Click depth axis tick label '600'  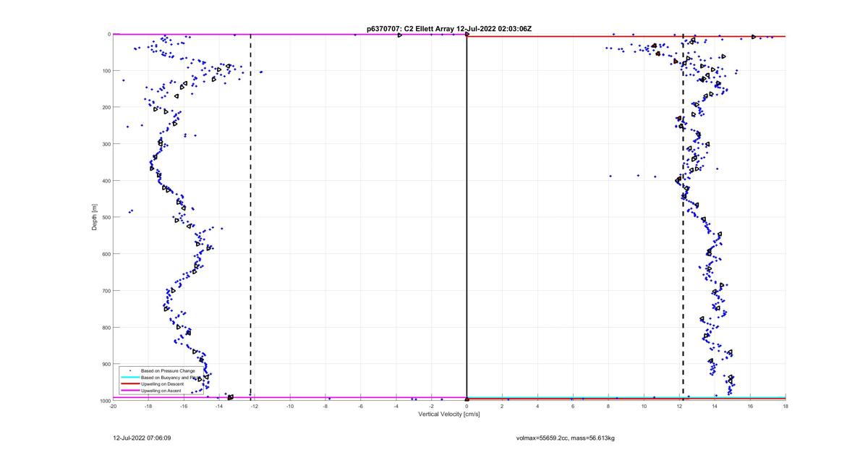pyautogui.click(x=106, y=254)
